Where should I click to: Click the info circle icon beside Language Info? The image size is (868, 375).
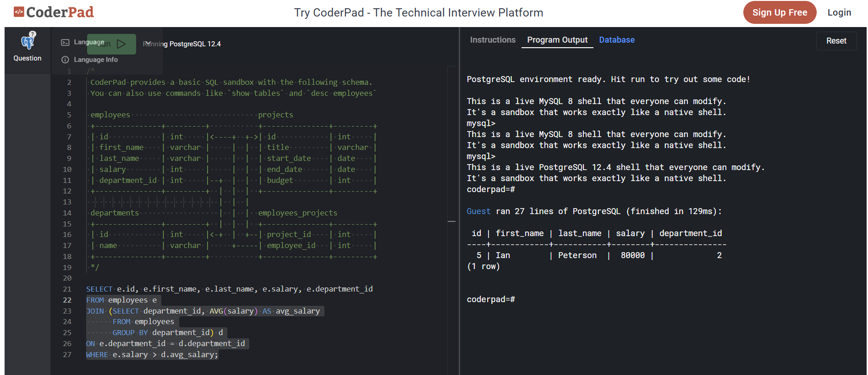tap(65, 60)
